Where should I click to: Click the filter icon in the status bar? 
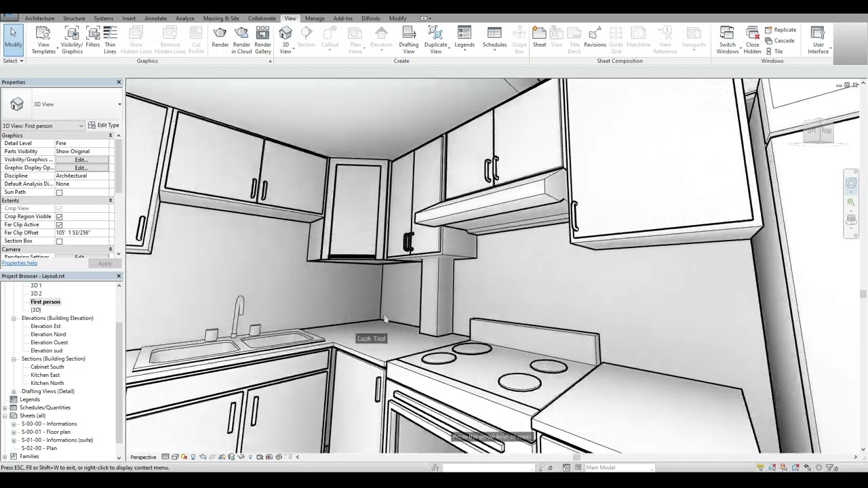[x=829, y=468]
